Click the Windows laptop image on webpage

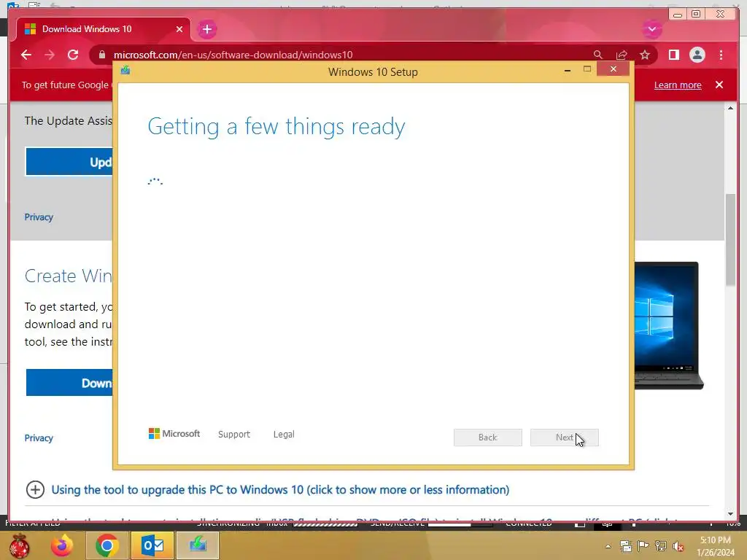tap(669, 326)
